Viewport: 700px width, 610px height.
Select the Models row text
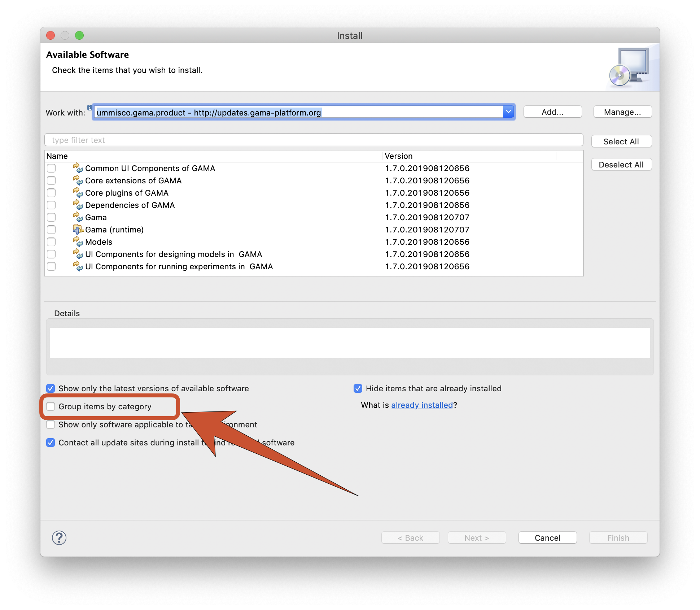point(99,242)
